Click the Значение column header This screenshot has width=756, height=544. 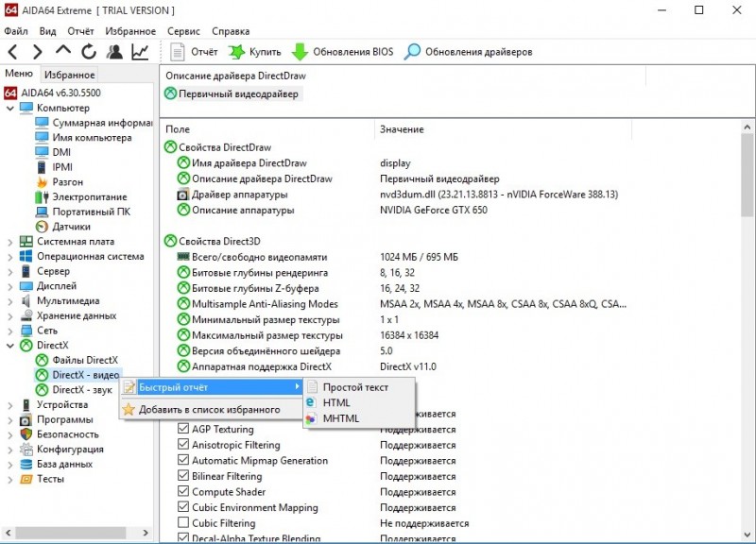click(503, 129)
